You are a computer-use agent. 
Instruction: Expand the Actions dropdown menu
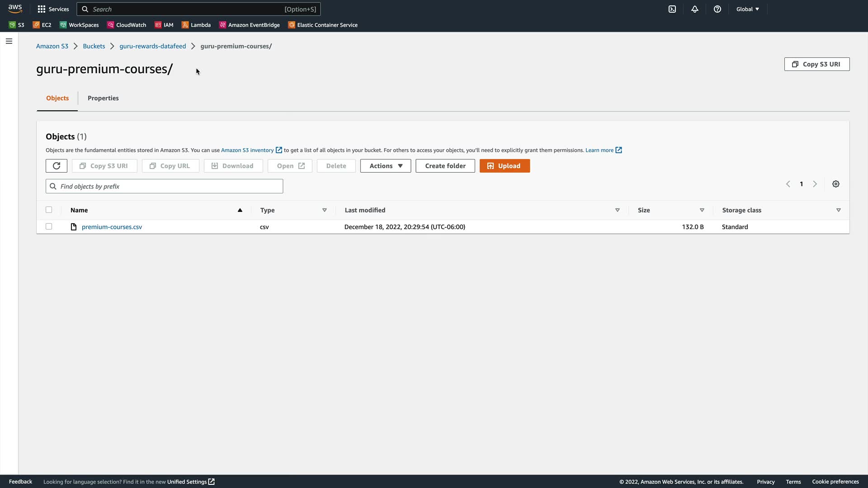[x=386, y=166]
